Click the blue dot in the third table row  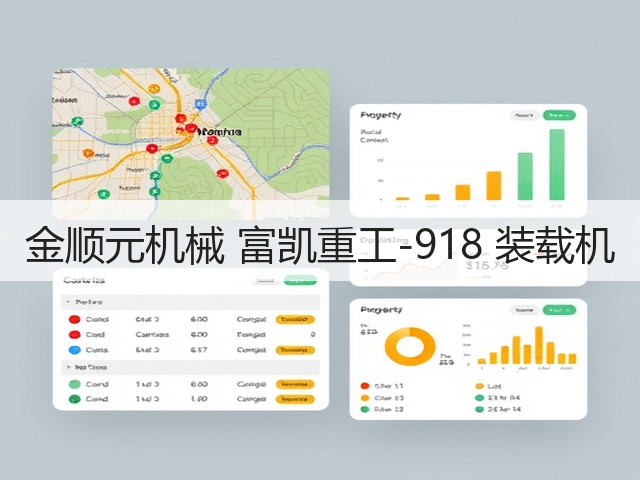(74, 350)
